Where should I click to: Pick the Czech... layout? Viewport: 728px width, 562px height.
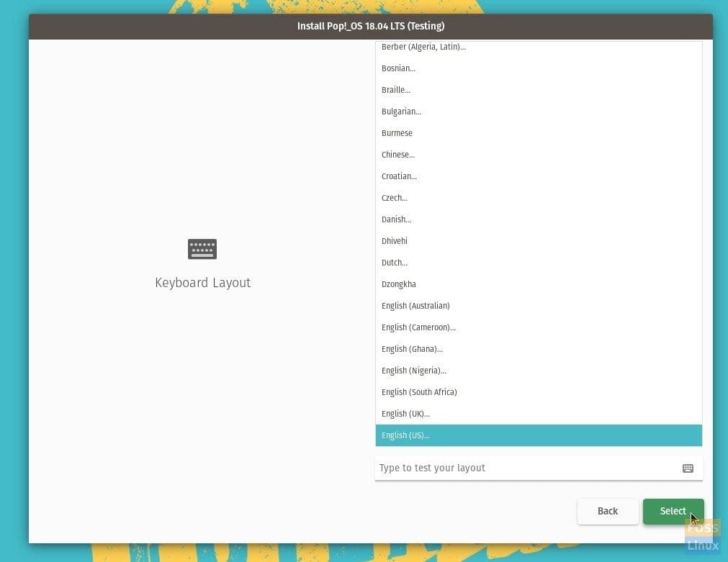click(x=539, y=198)
